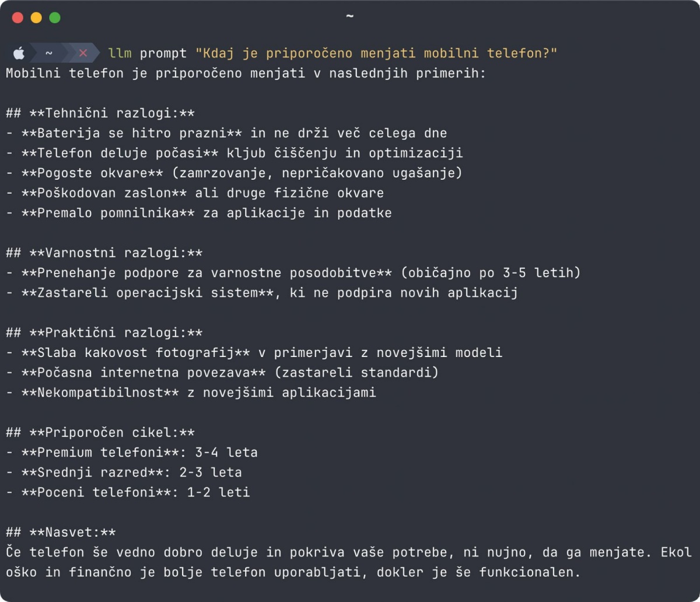The height and width of the screenshot is (602, 700).
Task: Click the red X error status icon
Action: click(x=83, y=54)
